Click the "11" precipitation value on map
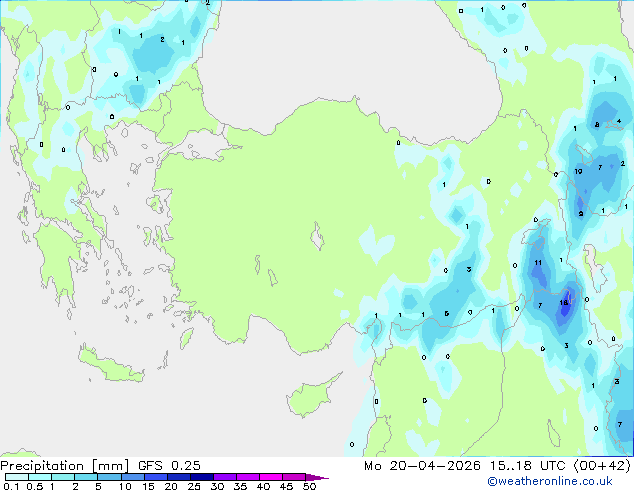 coord(538,263)
